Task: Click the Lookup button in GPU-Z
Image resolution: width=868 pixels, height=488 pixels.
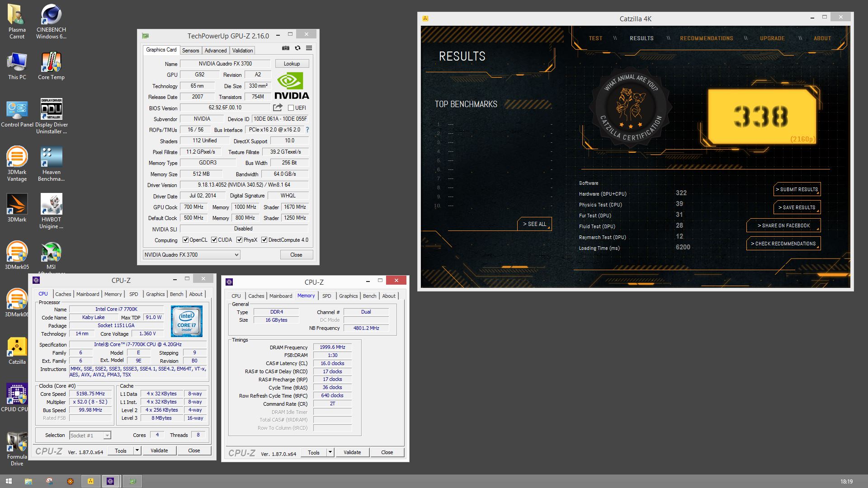Action: pyautogui.click(x=292, y=64)
